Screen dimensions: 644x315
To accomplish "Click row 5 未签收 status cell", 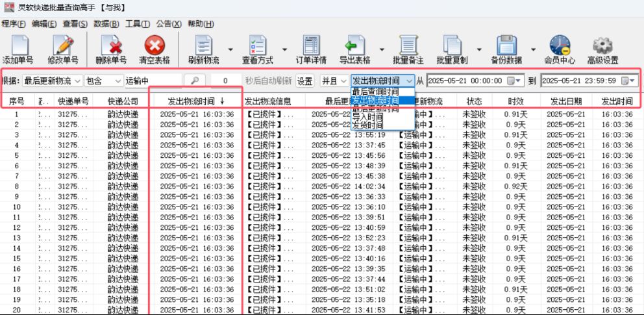I will coord(473,155).
